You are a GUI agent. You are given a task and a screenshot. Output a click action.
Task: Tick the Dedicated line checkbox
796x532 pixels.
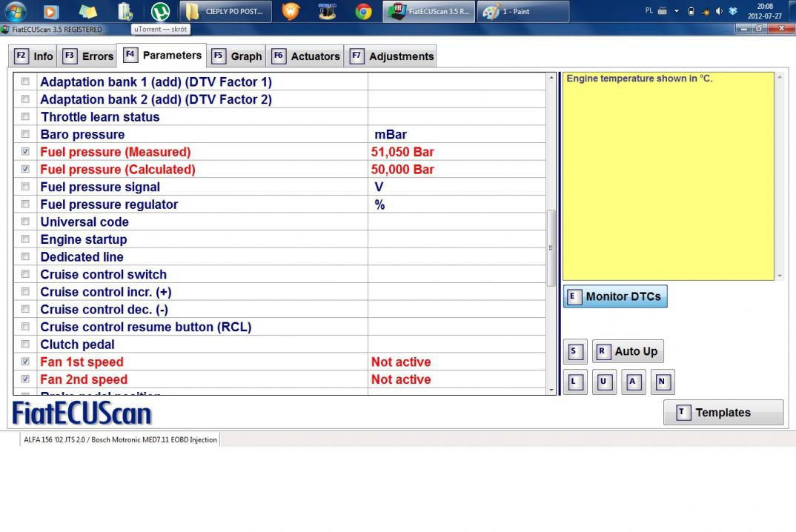tap(25, 256)
